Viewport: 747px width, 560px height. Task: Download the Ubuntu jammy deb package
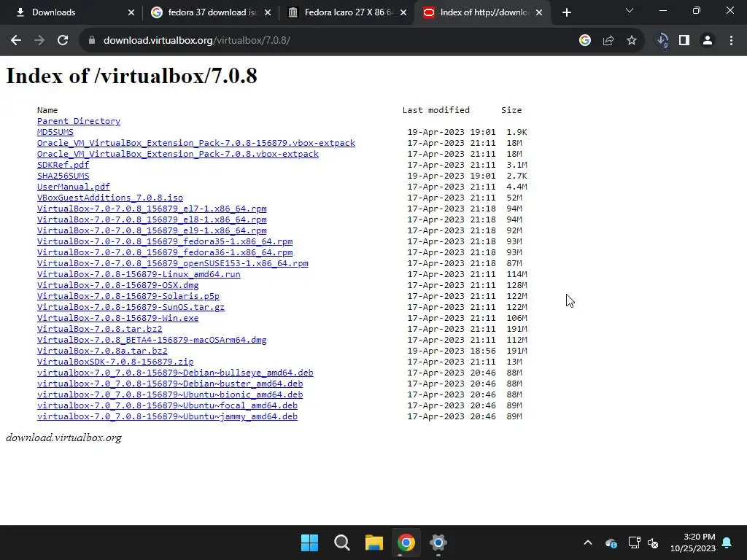167,416
